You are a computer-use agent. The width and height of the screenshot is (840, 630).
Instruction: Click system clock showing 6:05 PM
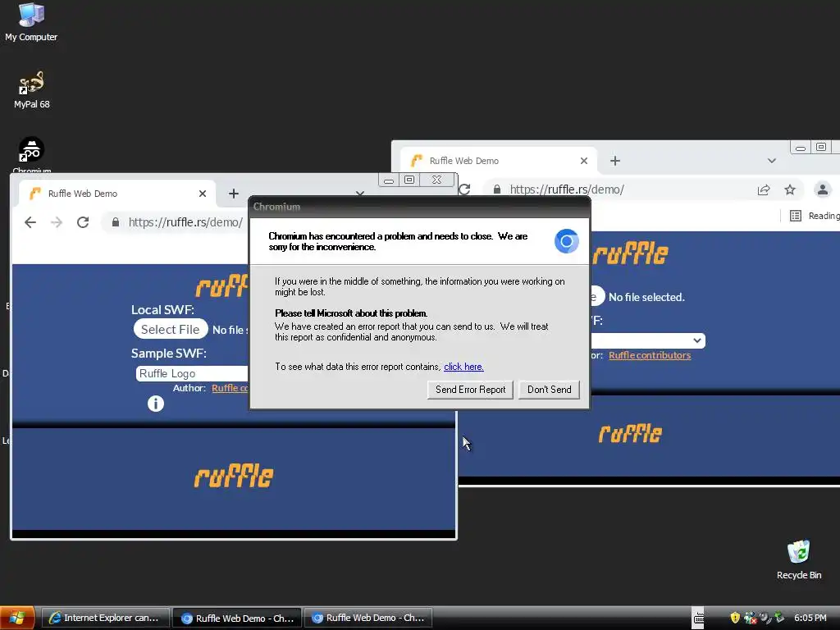pyautogui.click(x=810, y=618)
